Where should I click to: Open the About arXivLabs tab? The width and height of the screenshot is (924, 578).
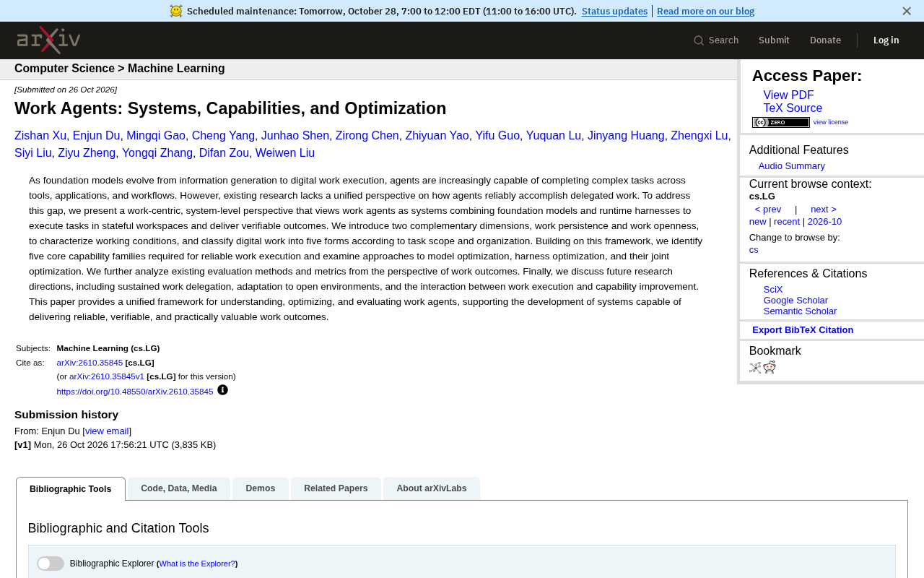click(432, 488)
